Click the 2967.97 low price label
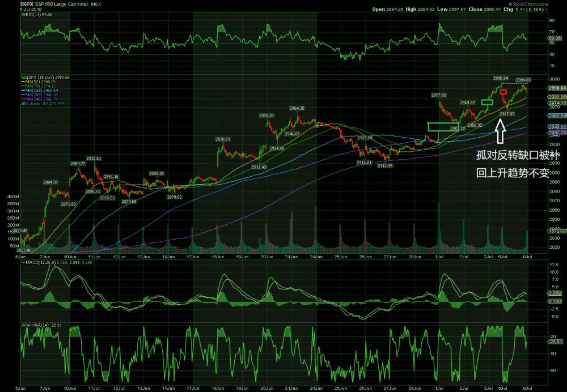Screen dimensions: 567x392 point(506,114)
